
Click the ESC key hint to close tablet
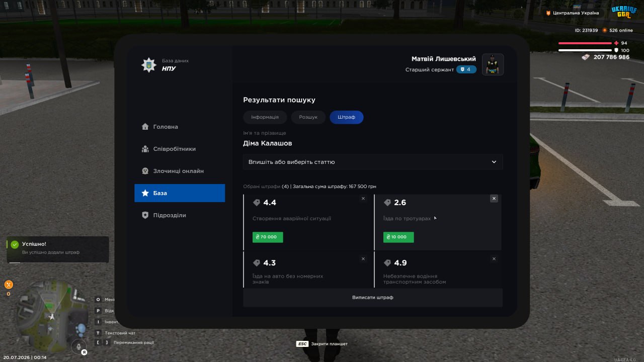click(302, 344)
